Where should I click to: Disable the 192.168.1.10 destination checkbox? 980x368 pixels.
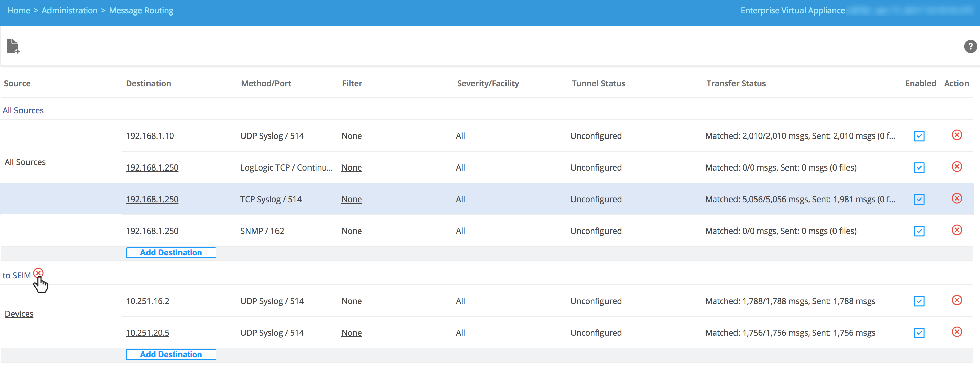click(919, 136)
